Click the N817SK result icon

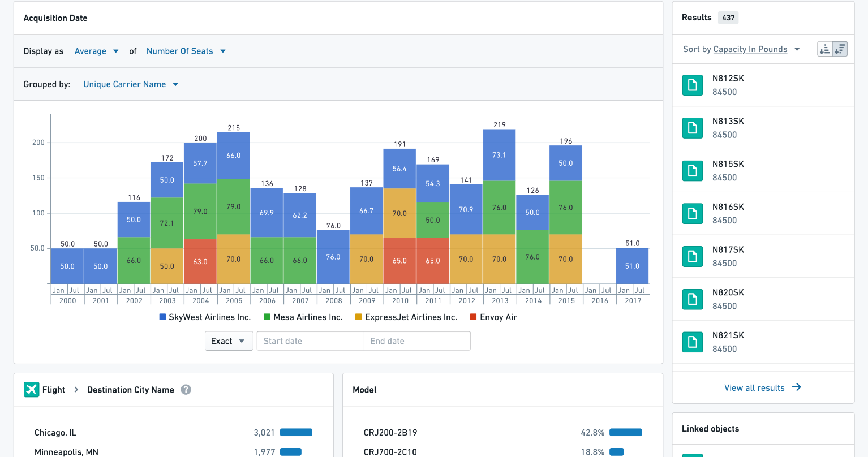coord(692,257)
